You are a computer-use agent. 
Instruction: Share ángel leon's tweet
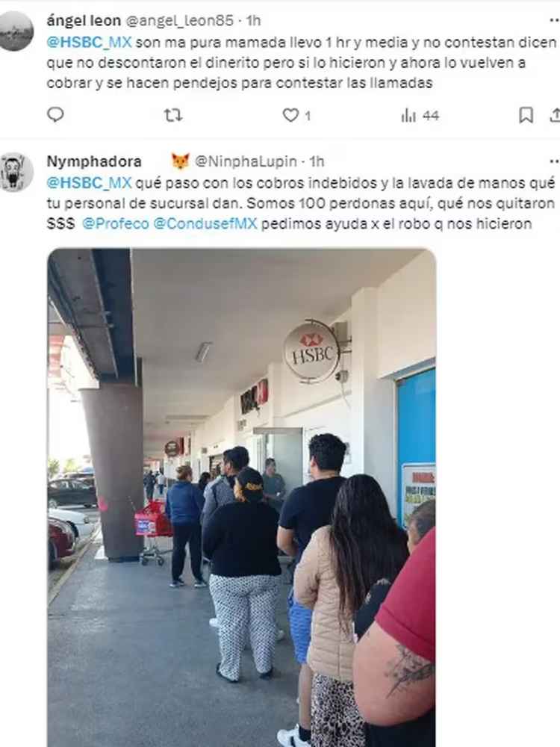556,115
